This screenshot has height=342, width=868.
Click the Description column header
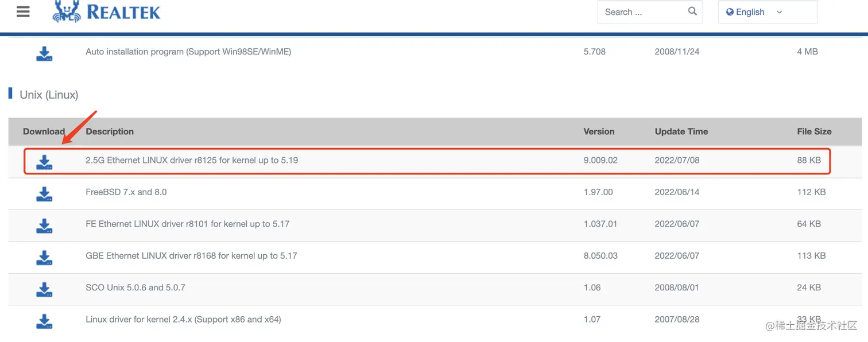tap(110, 131)
